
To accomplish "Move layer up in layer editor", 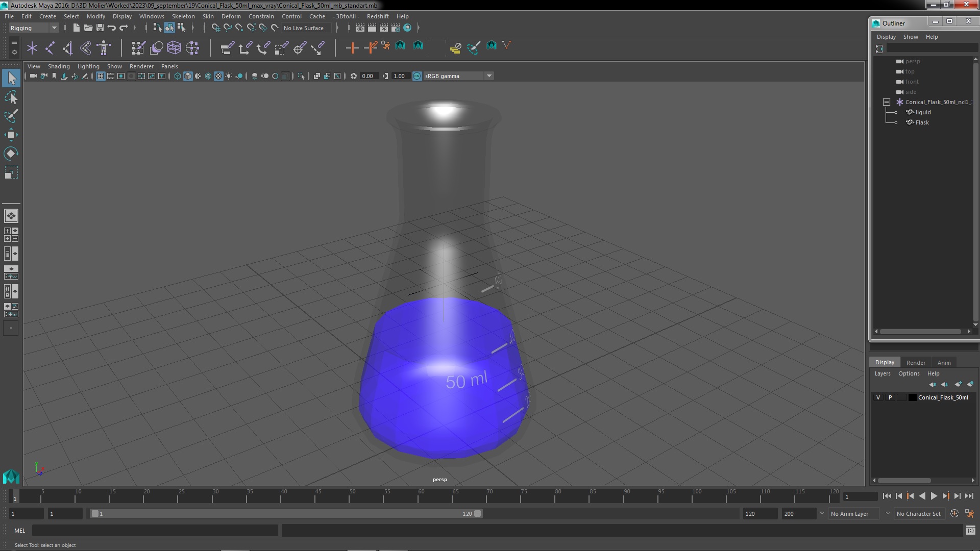I will tap(933, 384).
